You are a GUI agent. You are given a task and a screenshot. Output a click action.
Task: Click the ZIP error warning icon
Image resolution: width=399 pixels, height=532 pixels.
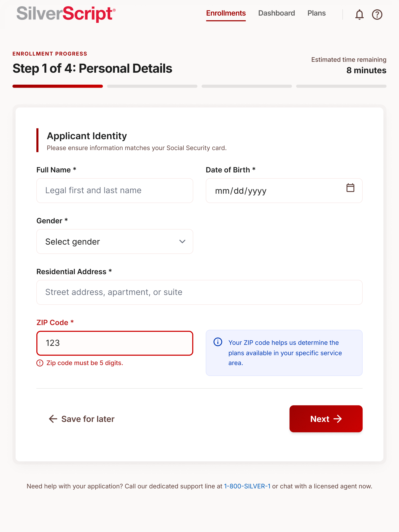click(x=40, y=363)
